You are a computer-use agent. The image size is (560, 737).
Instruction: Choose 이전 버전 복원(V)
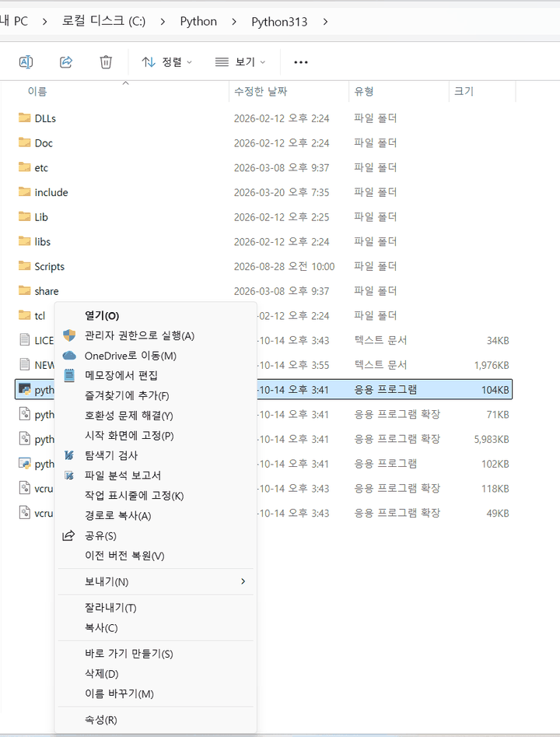point(156,556)
